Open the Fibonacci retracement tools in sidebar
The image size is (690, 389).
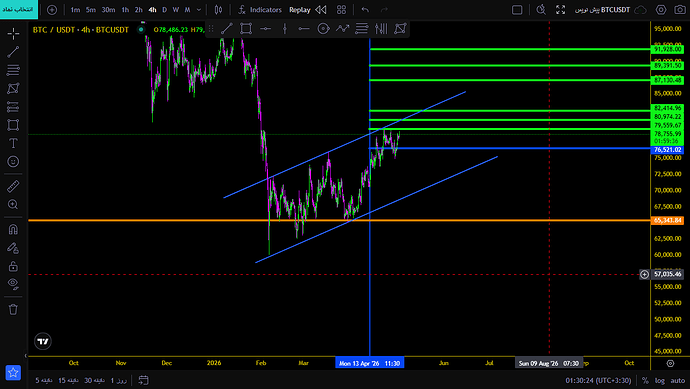pos(13,70)
